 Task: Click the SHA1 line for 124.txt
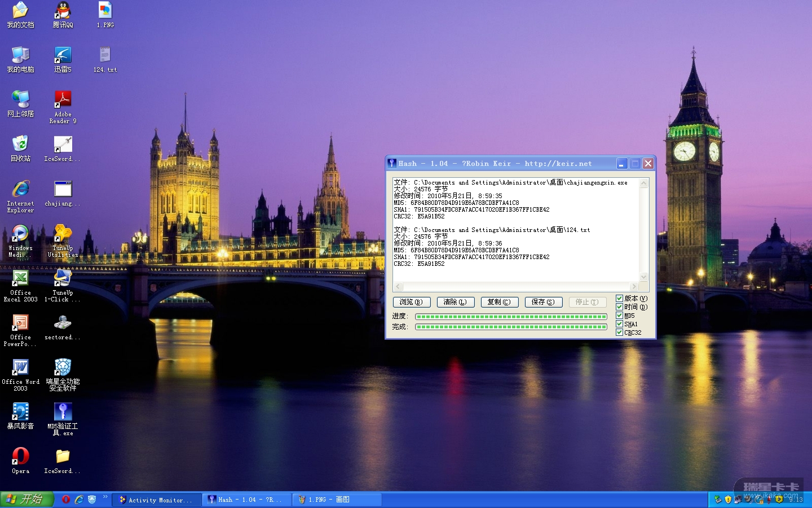[x=471, y=257]
